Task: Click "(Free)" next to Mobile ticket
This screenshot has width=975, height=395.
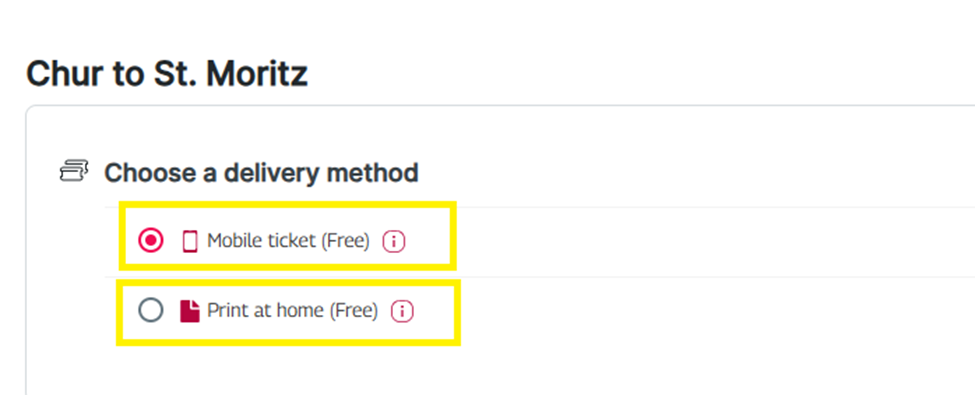Action: (345, 241)
